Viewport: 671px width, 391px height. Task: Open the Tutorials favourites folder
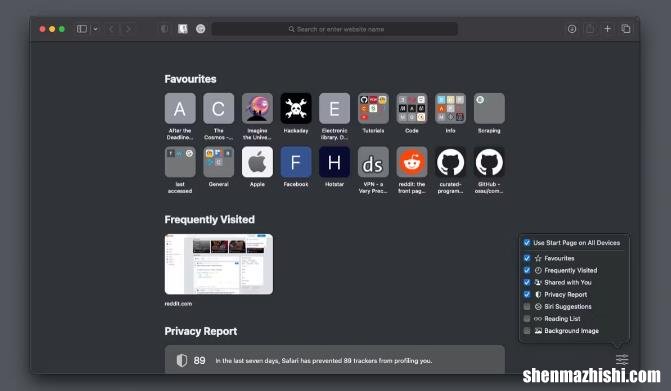click(x=373, y=108)
